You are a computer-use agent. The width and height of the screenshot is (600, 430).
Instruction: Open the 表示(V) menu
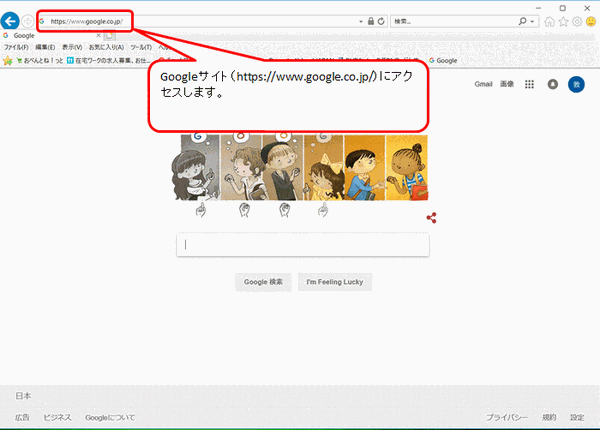[72, 47]
